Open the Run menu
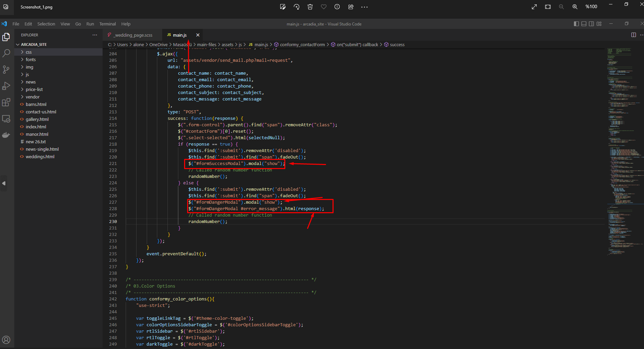 click(x=90, y=24)
